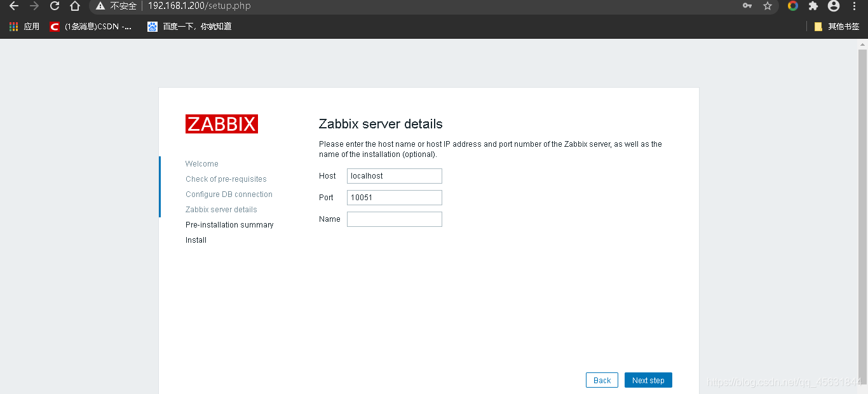Click the browser forward arrow
The height and width of the screenshot is (394, 868).
point(34,6)
